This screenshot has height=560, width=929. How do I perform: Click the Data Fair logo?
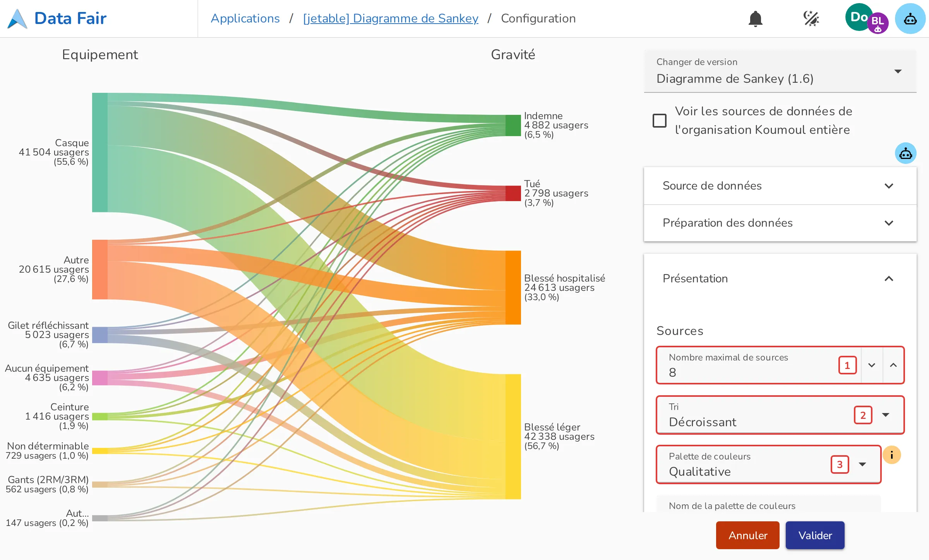tap(57, 19)
